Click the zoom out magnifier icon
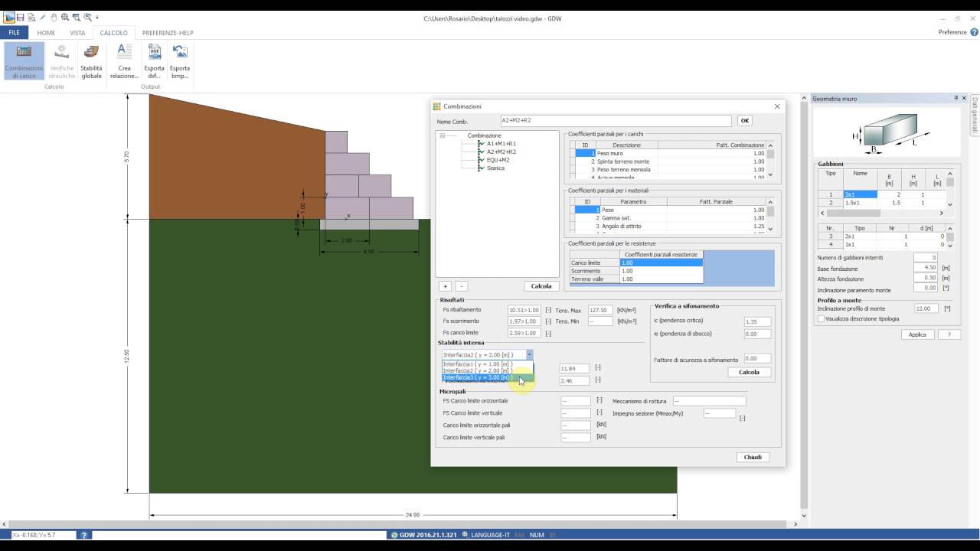Screen dimensions: 980x551 click(x=88, y=17)
